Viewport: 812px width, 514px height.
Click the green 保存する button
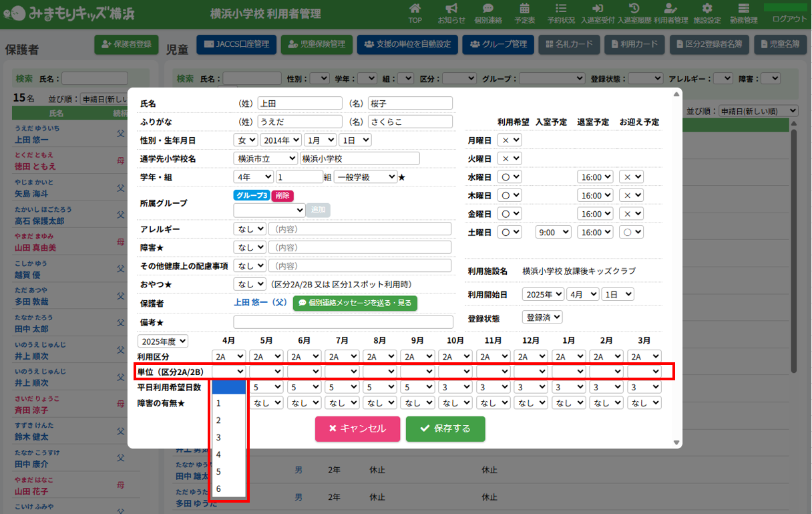(x=445, y=429)
